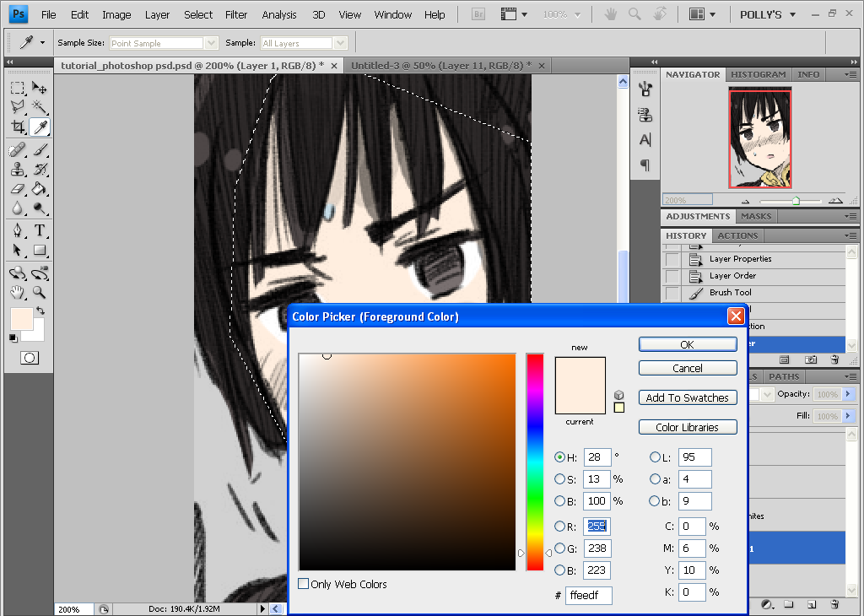This screenshot has height=616, width=864.
Task: Select the Dodge tool
Action: coord(40,208)
